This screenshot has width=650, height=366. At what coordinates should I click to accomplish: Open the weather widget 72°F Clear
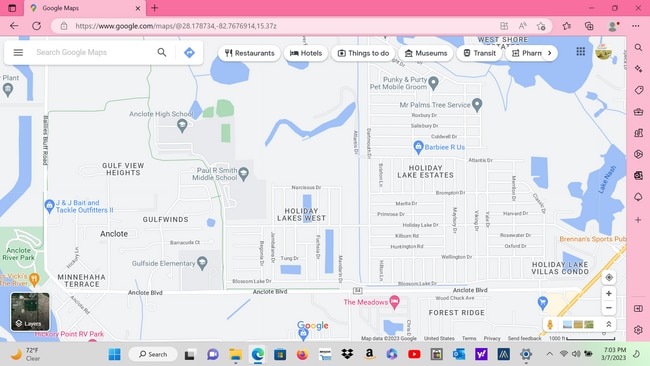(26, 354)
